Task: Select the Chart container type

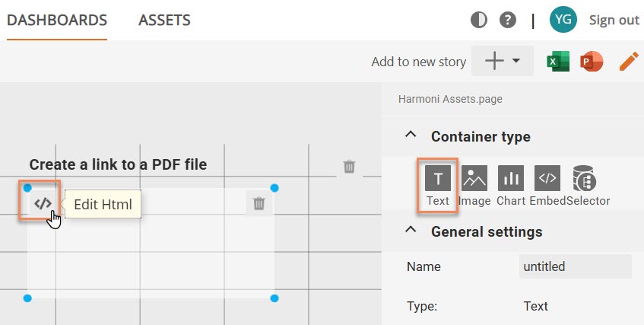Action: [511, 186]
